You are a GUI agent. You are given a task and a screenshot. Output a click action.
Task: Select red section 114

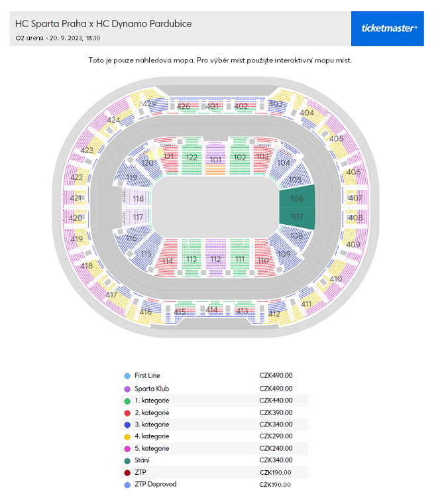(x=167, y=258)
